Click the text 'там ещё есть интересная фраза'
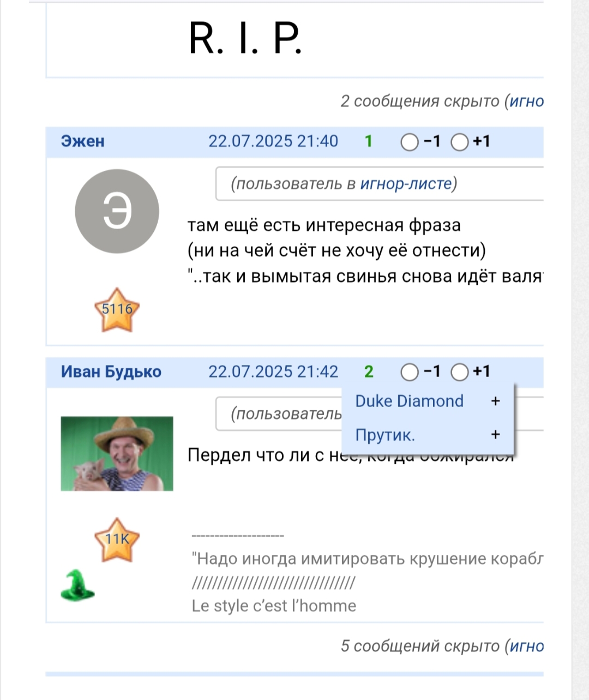Image resolution: width=589 pixels, height=700 pixels. click(x=324, y=225)
